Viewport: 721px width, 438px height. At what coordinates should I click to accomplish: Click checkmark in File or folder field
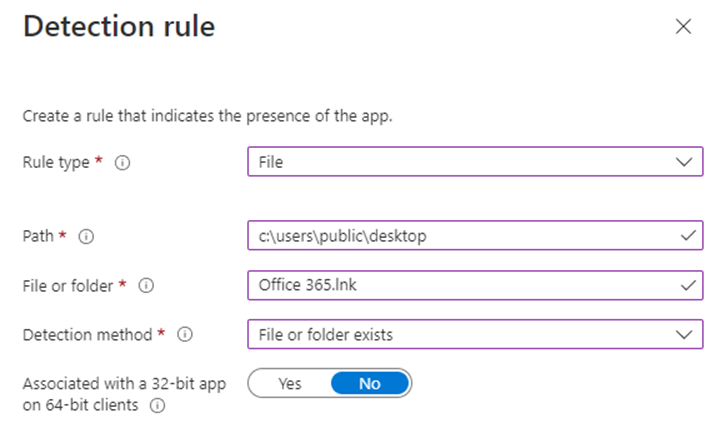(x=685, y=285)
